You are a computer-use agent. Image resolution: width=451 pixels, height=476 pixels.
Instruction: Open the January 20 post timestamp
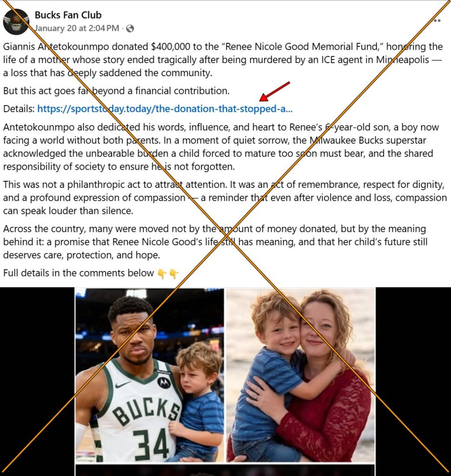point(77,28)
